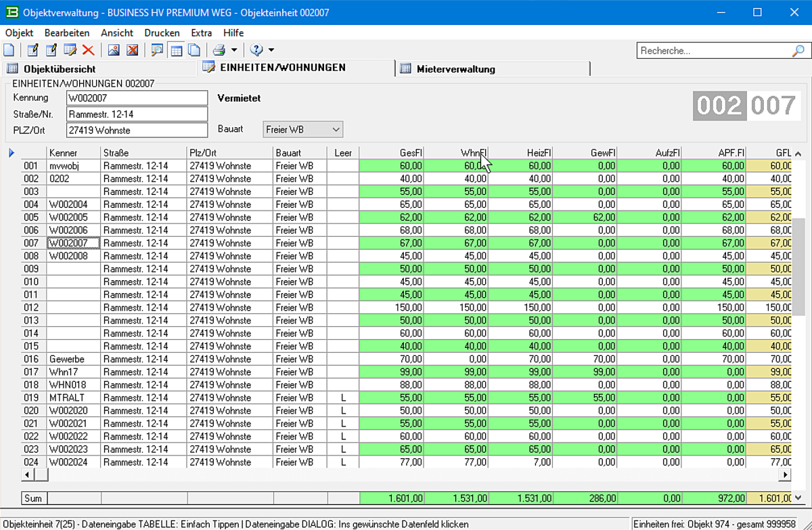Click the add picture icon
This screenshot has height=530, width=812.
pos(114,50)
